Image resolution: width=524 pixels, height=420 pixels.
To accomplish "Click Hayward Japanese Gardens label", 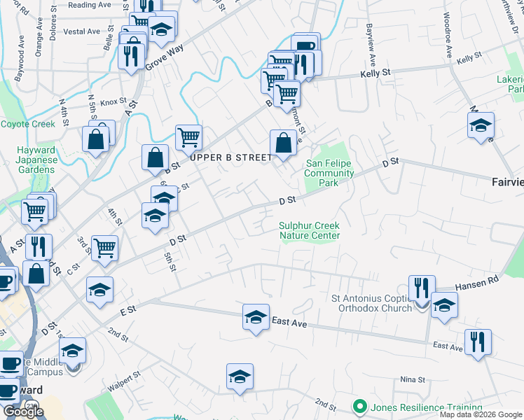I will coord(36,160).
